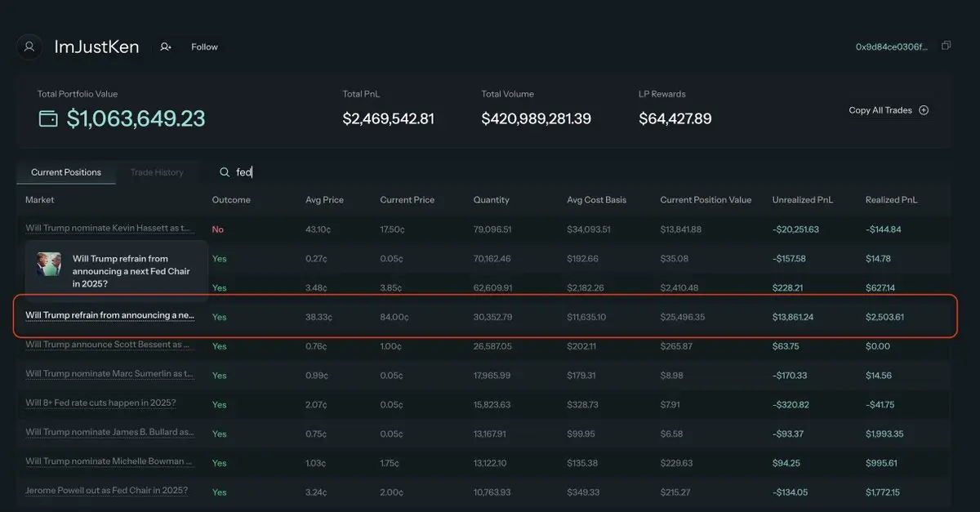The height and width of the screenshot is (512, 980).
Task: Click the search magnifier icon
Action: (x=225, y=172)
